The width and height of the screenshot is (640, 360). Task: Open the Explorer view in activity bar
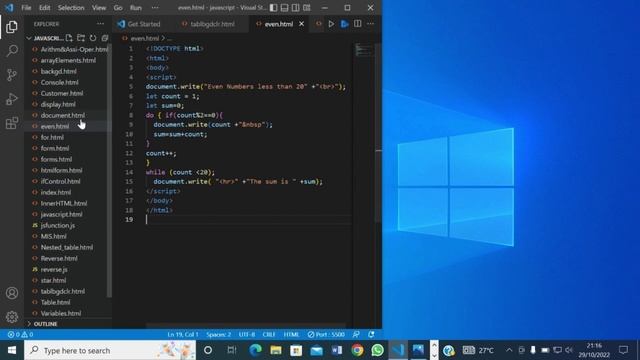(12, 27)
